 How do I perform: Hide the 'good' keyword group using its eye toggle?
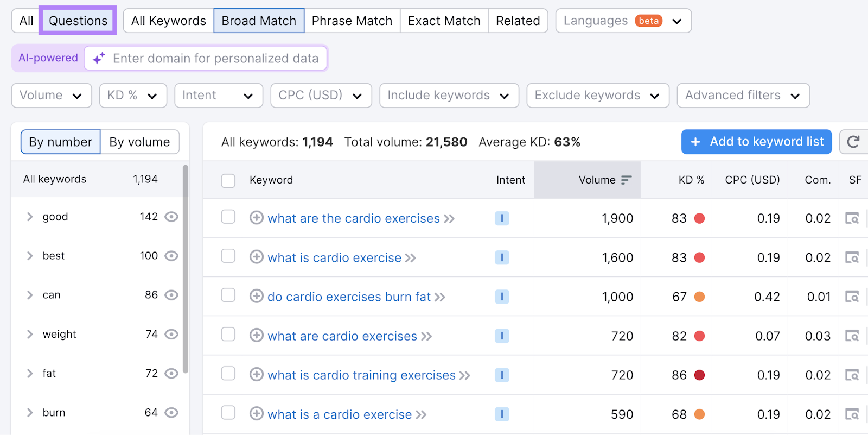tap(171, 216)
